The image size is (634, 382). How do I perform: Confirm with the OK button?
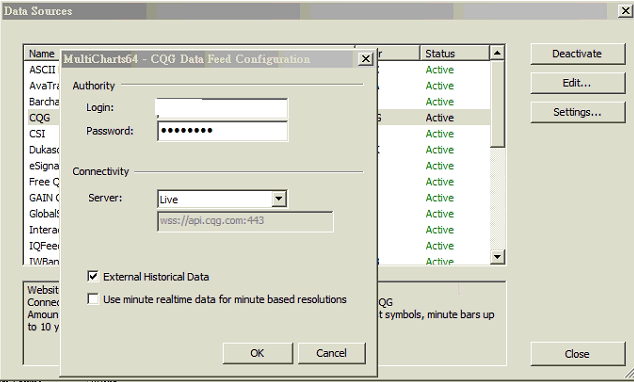pos(257,353)
